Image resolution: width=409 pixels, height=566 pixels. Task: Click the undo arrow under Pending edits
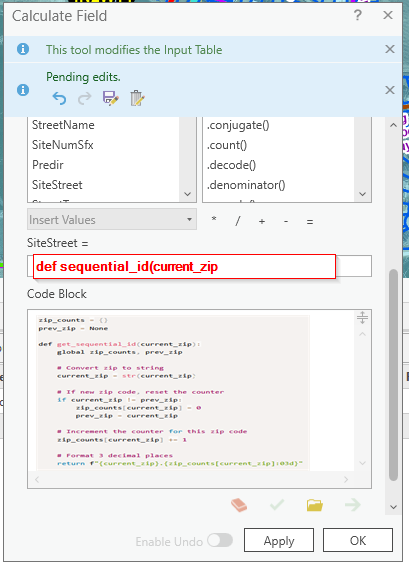pos(59,98)
